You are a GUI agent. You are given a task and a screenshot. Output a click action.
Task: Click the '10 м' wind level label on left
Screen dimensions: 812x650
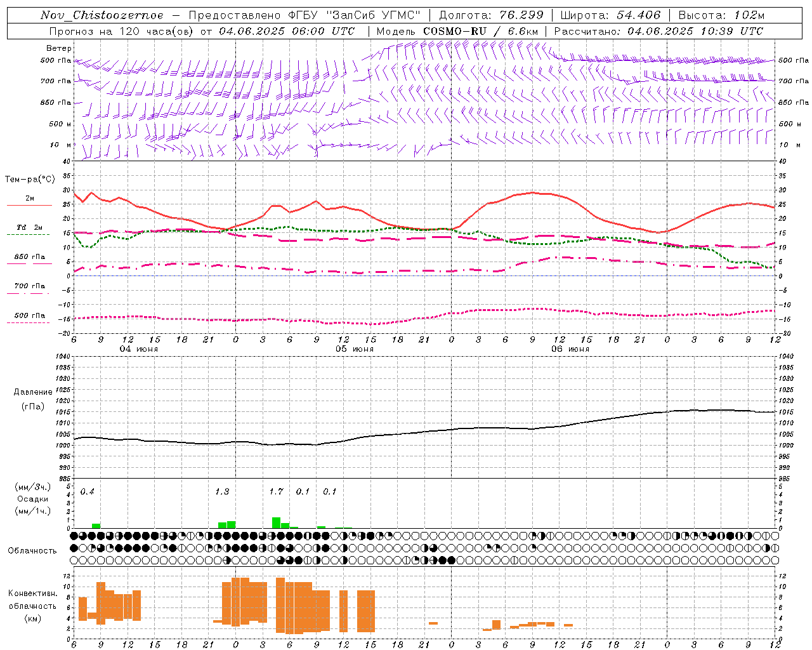pyautogui.click(x=61, y=145)
